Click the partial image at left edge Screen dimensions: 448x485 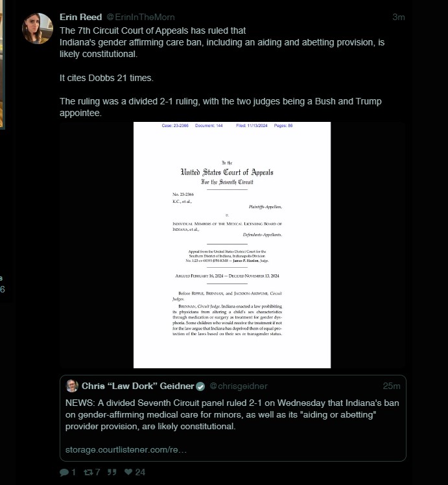point(2,64)
